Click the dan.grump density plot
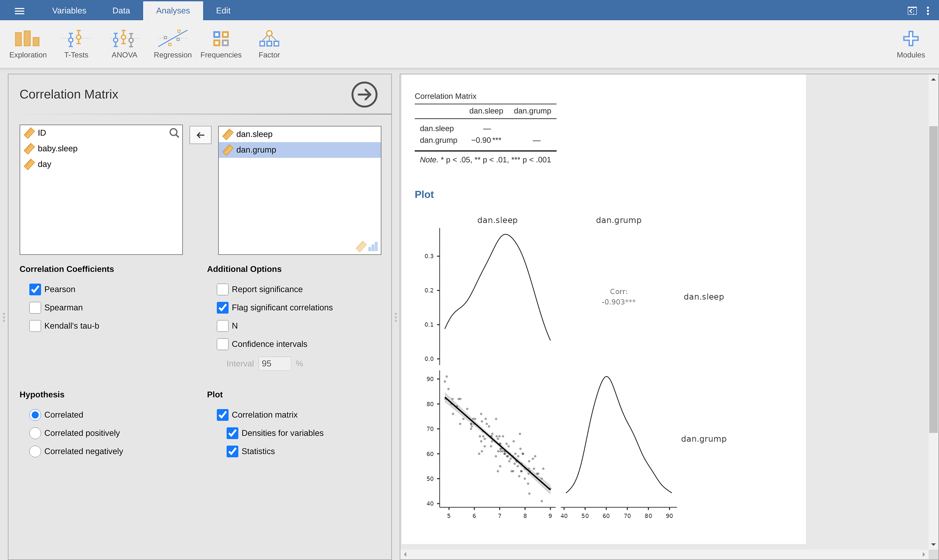This screenshot has height=560, width=939. (619, 439)
